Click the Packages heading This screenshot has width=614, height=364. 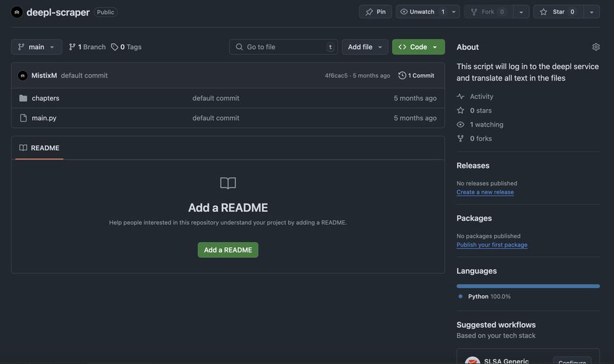474,218
